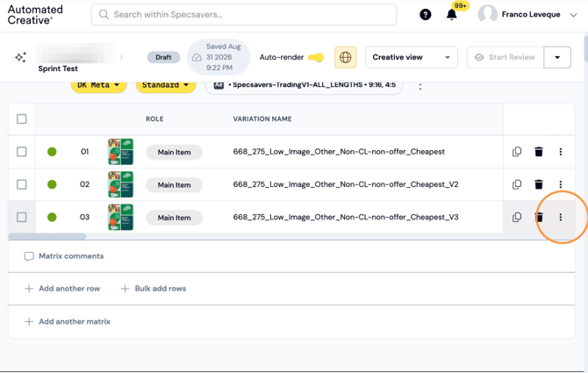Click the search magnifier icon

tap(104, 15)
